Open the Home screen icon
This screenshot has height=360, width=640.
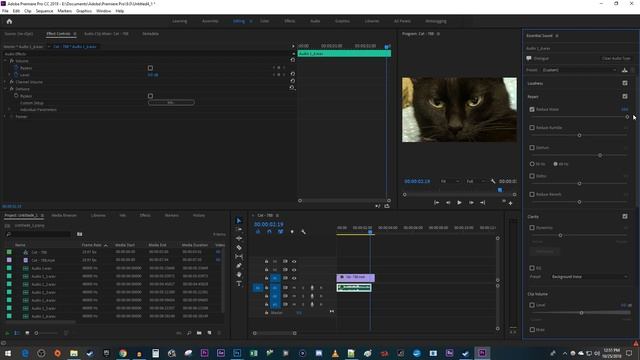click(x=9, y=21)
